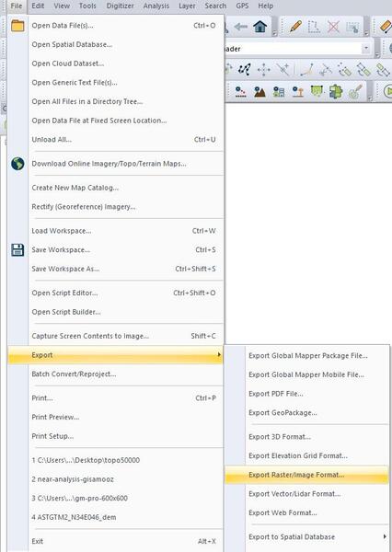Viewport: 392px width, 552px height.
Task: Choose Open Script Editor...
Action: click(115, 293)
